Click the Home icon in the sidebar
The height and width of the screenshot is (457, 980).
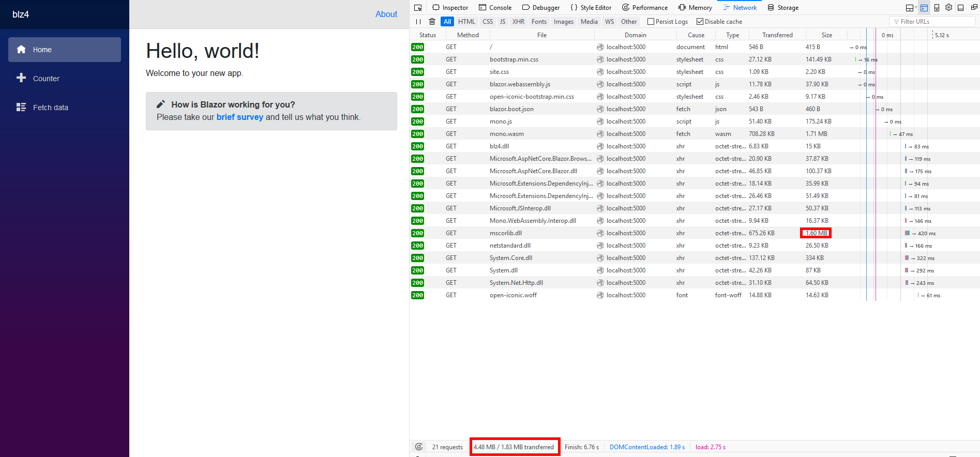click(21, 50)
